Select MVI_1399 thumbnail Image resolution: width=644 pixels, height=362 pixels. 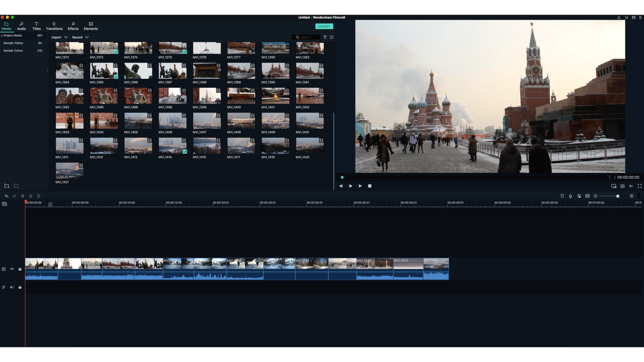(207, 96)
